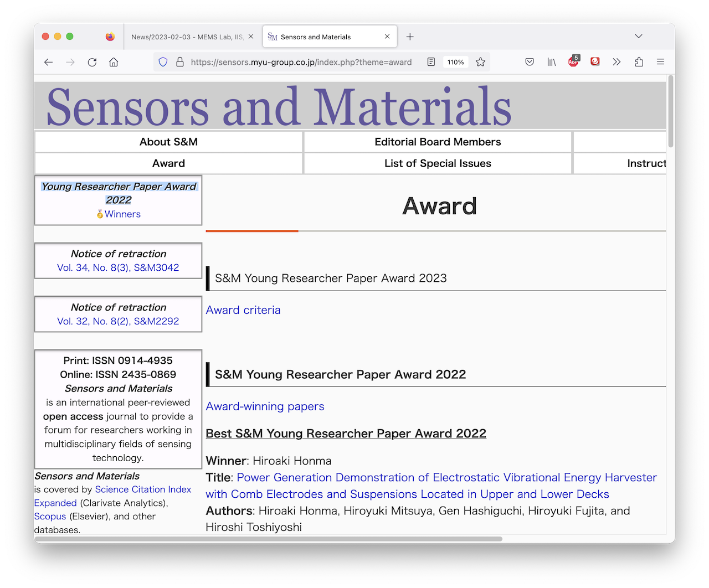
Task: Open the Award menu item
Action: click(x=168, y=163)
